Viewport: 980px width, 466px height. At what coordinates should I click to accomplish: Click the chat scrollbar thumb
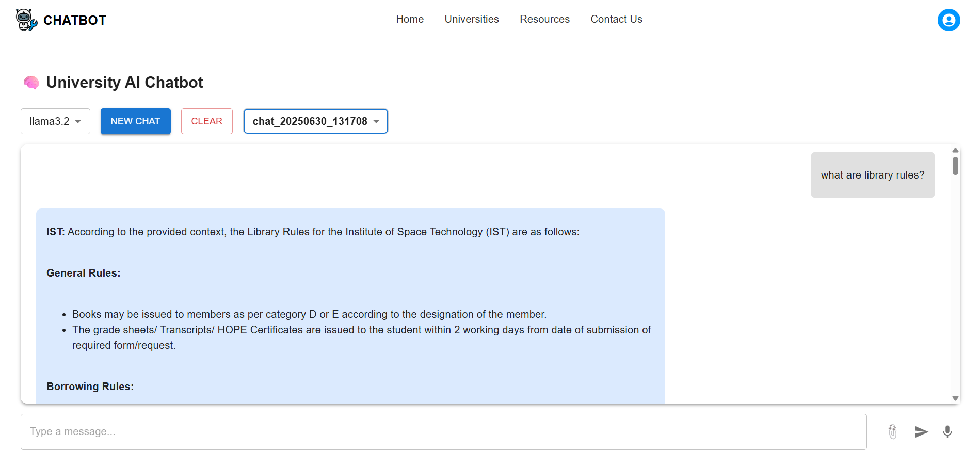pos(955,166)
